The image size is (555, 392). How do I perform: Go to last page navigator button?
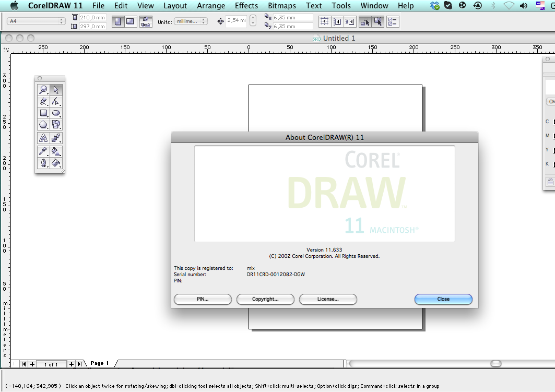(80, 364)
